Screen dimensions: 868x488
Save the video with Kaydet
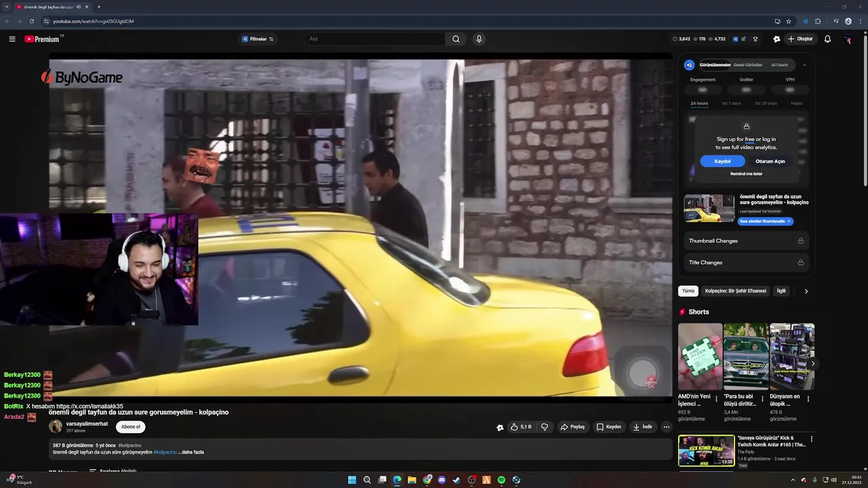(x=609, y=427)
